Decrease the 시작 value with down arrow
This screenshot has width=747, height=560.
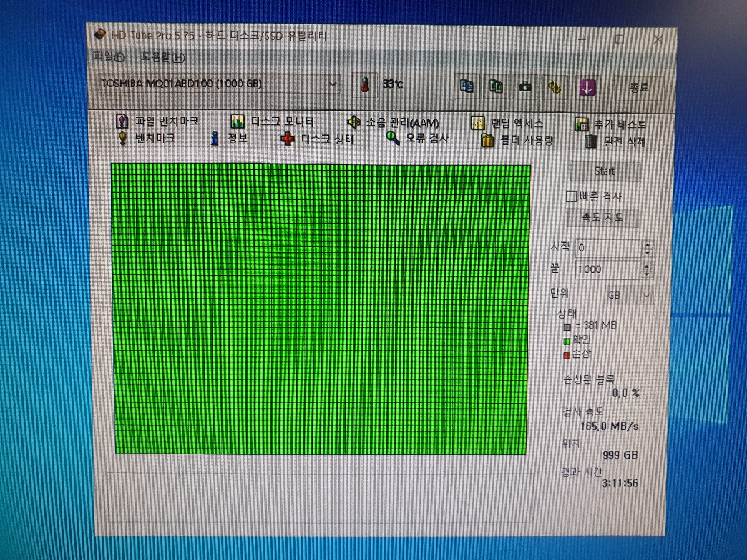click(x=647, y=253)
